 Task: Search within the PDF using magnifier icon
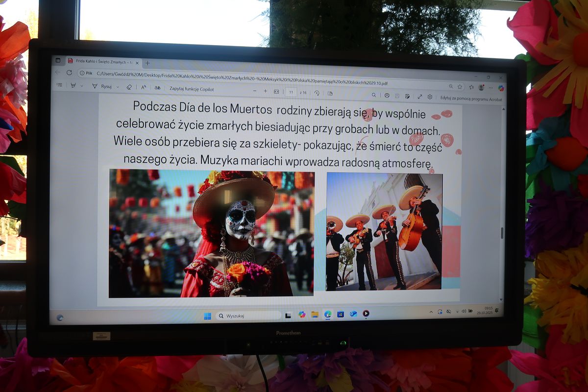[374, 95]
